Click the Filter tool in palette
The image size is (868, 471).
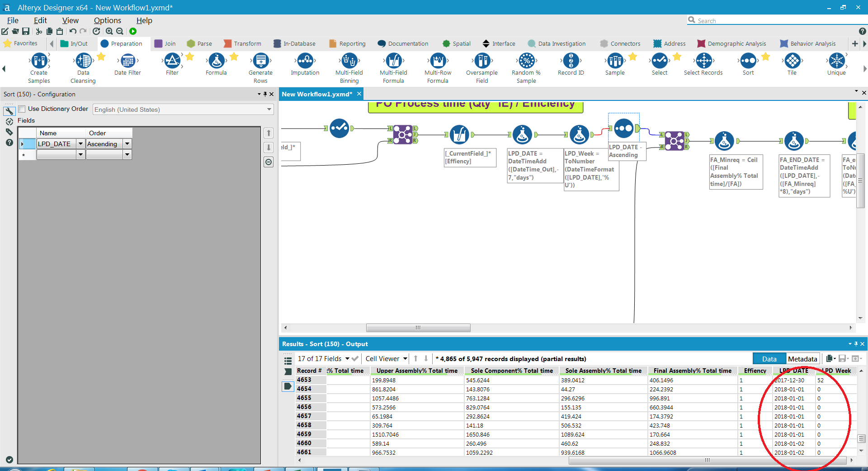coord(172,61)
